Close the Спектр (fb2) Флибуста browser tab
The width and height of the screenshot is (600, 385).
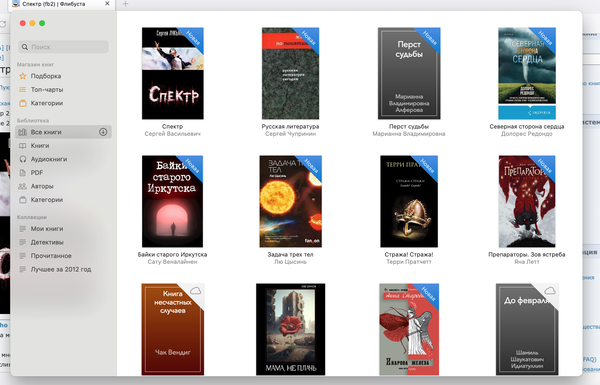coord(107,4)
